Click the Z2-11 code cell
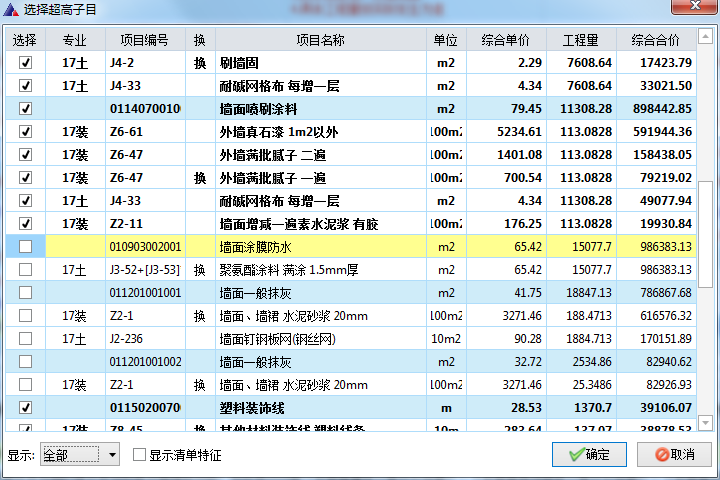This screenshot has width=720, height=480. [145, 224]
